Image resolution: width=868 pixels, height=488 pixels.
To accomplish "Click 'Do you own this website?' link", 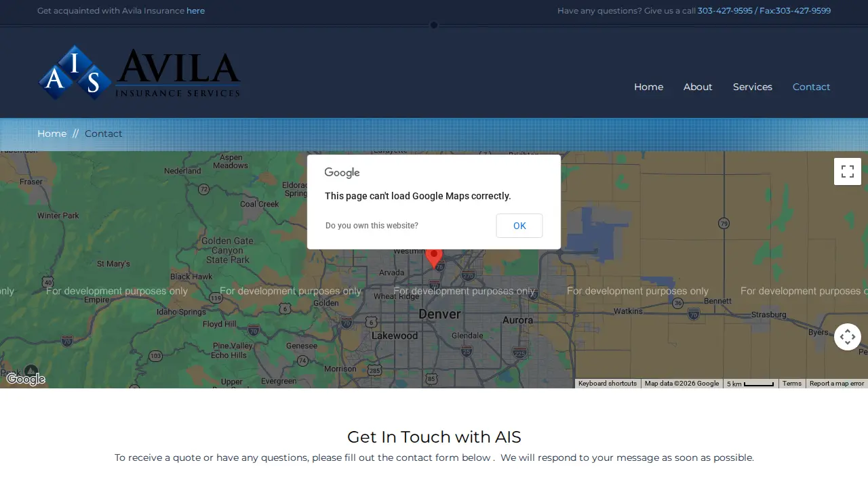I will (x=372, y=226).
